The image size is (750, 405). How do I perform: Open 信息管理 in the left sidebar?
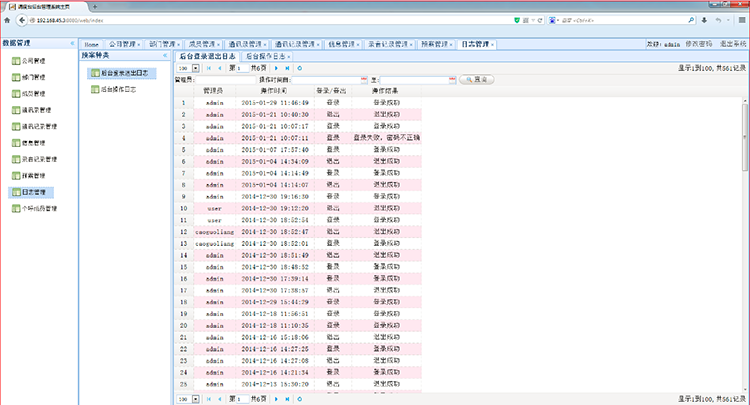(x=29, y=143)
